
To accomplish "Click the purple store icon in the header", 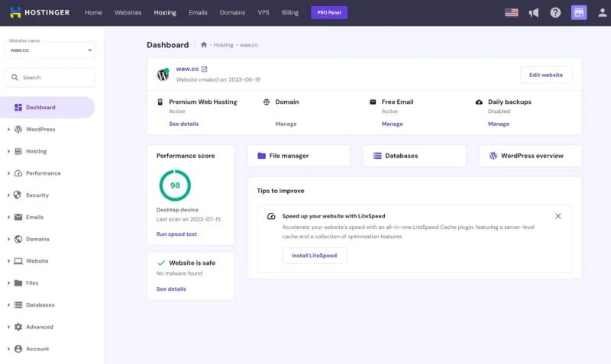I will point(579,13).
